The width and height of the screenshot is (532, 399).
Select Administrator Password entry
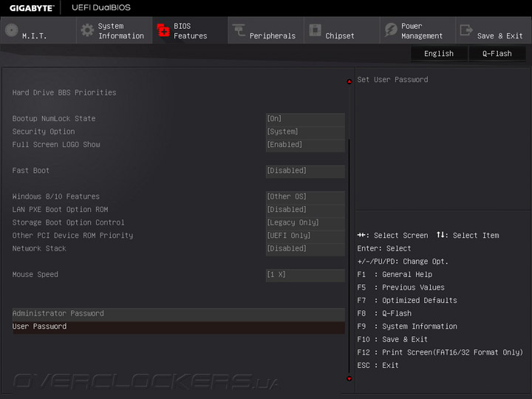179,313
